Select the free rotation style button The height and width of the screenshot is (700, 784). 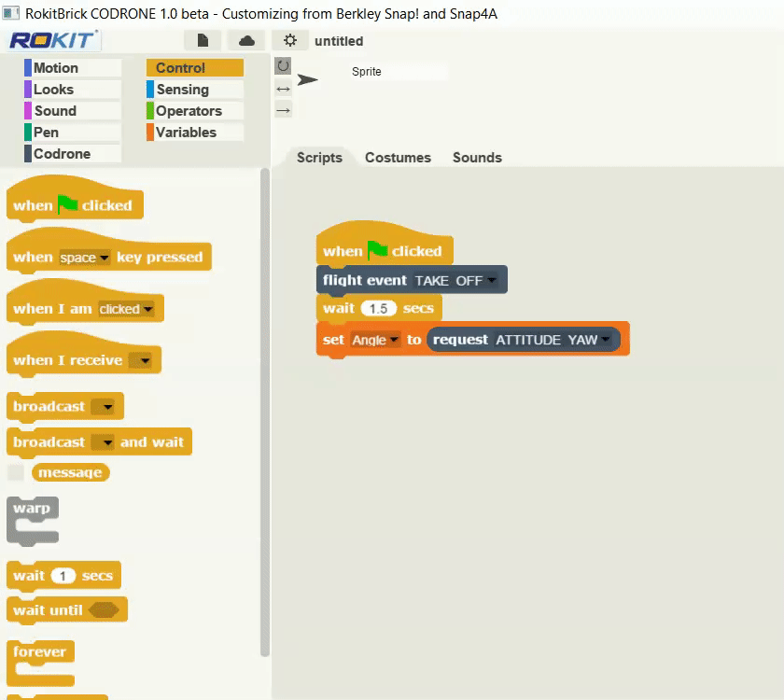coord(283,66)
